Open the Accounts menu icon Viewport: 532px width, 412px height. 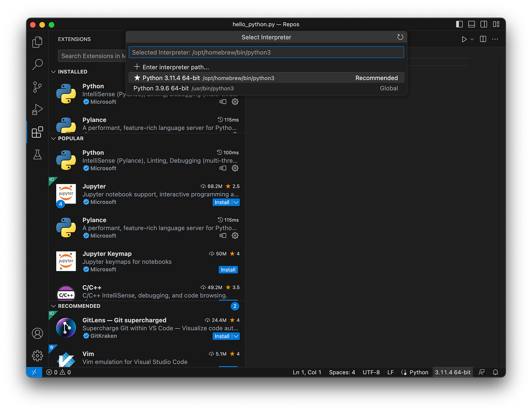click(37, 333)
